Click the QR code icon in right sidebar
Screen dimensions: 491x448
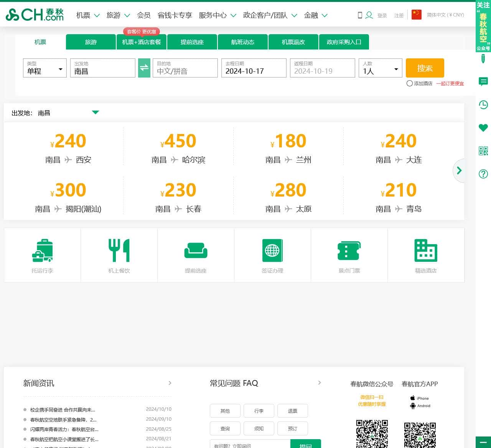click(x=483, y=151)
